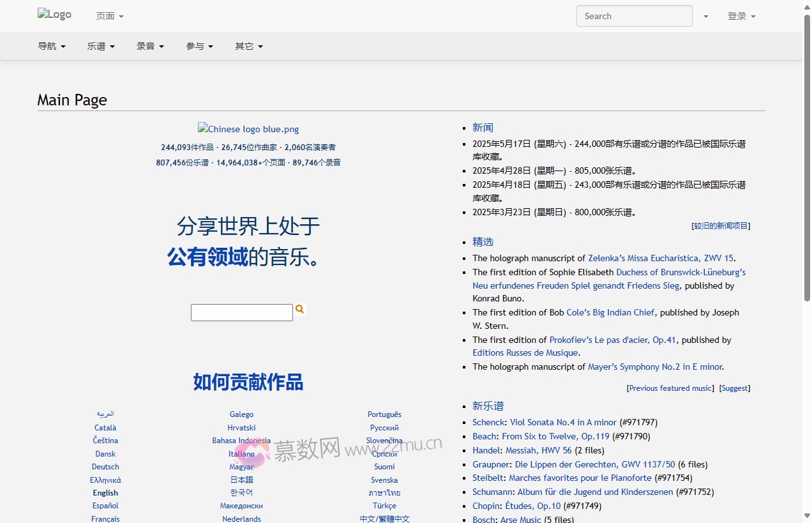Open Zelenka's Missa Eucharistica, ZWV 15 link

coord(661,258)
